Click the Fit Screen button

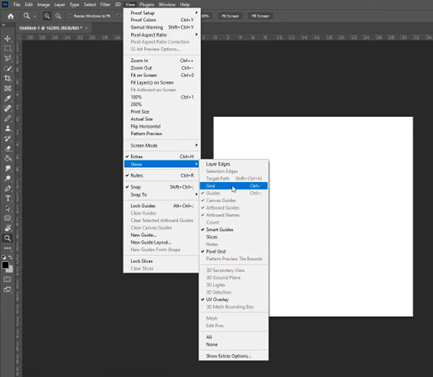coord(230,16)
